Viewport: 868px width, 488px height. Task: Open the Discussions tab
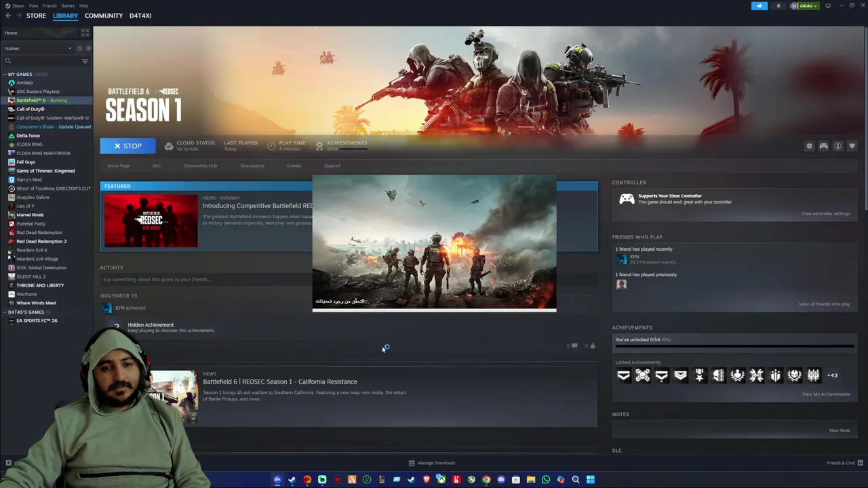(x=252, y=165)
